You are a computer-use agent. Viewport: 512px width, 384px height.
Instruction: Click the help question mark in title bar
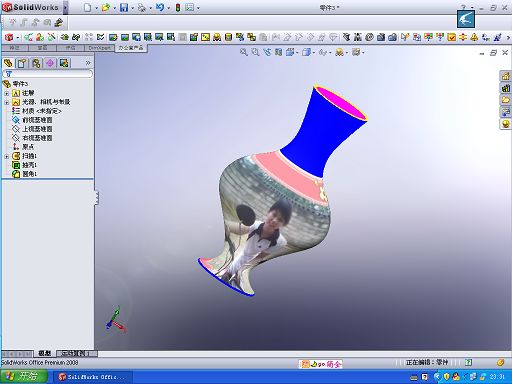coord(463,7)
